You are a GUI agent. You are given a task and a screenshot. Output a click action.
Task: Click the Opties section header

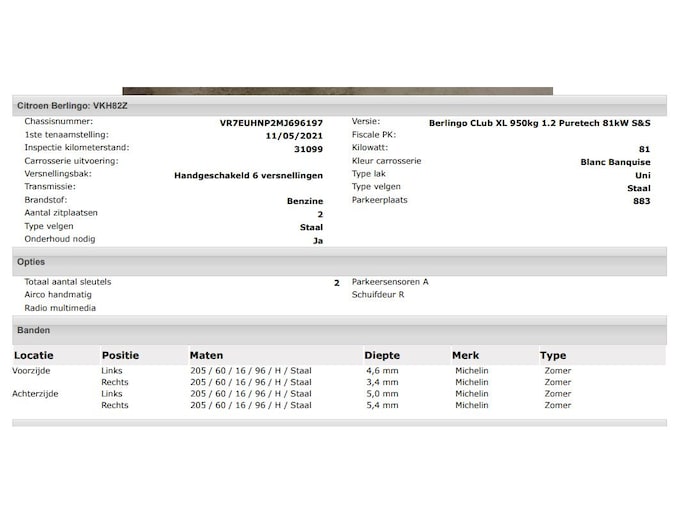coord(339,262)
